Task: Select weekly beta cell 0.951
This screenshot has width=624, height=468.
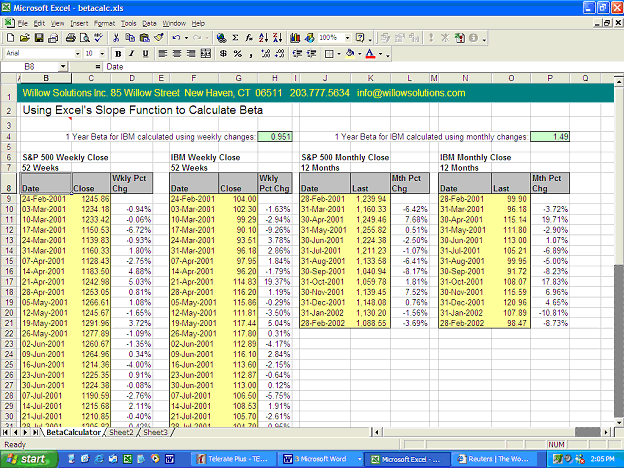Action: point(275,137)
